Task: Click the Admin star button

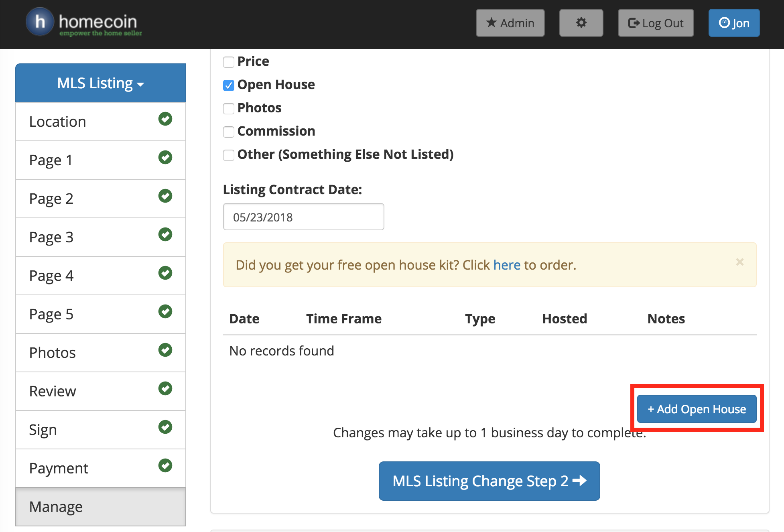Action: [x=510, y=23]
